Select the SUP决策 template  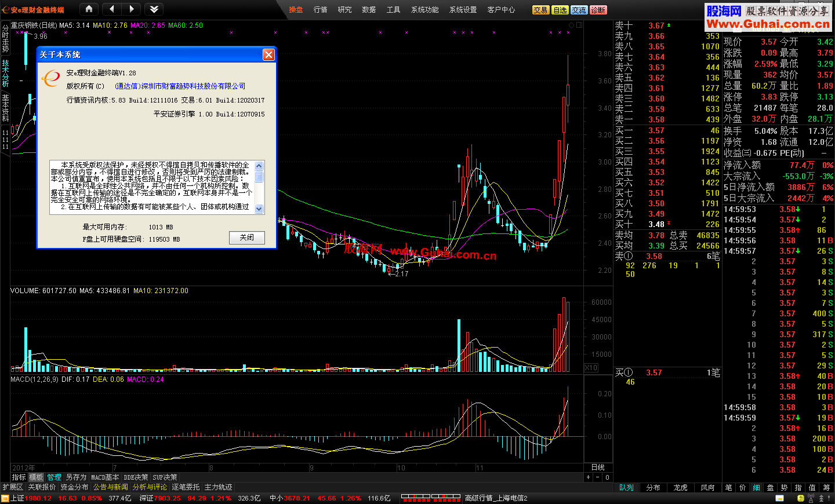click(165, 477)
